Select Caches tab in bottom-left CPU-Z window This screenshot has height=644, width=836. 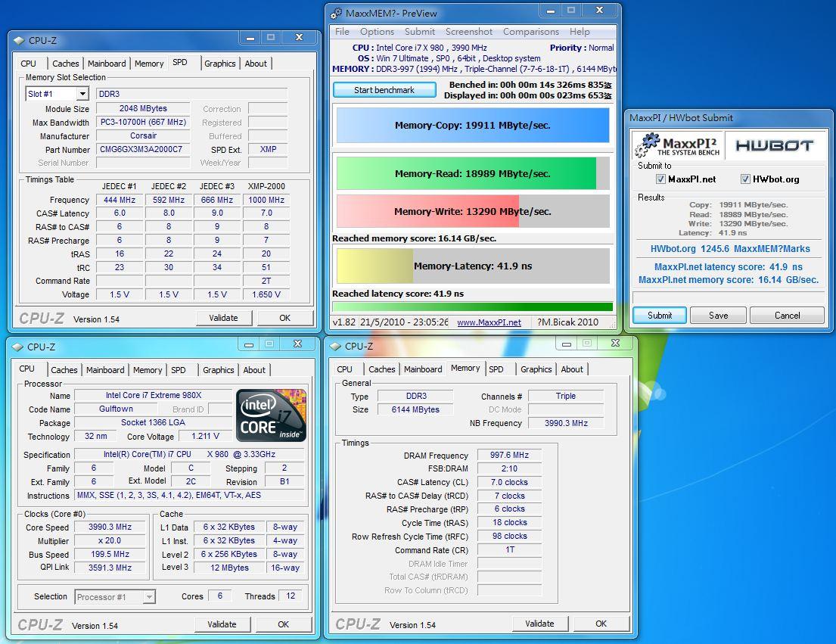coord(64,370)
